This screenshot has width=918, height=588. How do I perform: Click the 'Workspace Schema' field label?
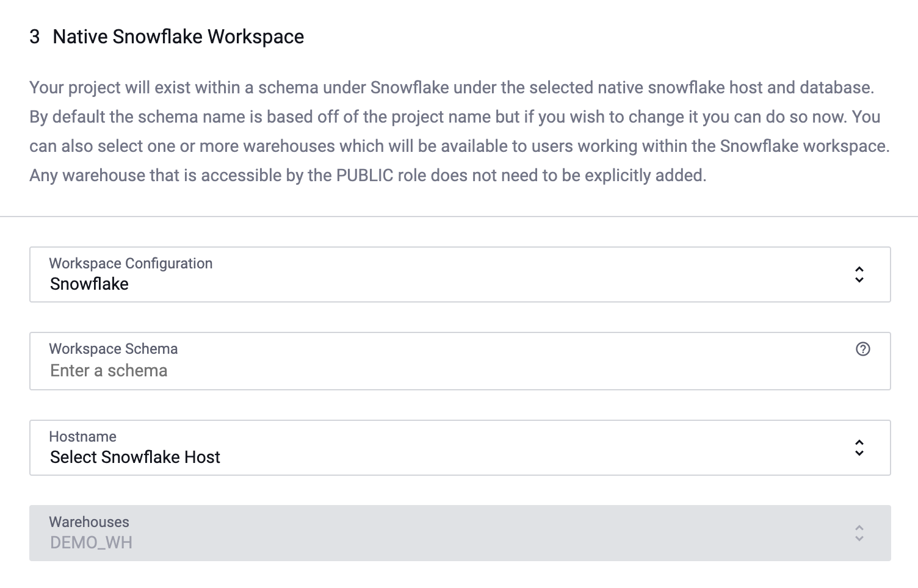tap(114, 349)
